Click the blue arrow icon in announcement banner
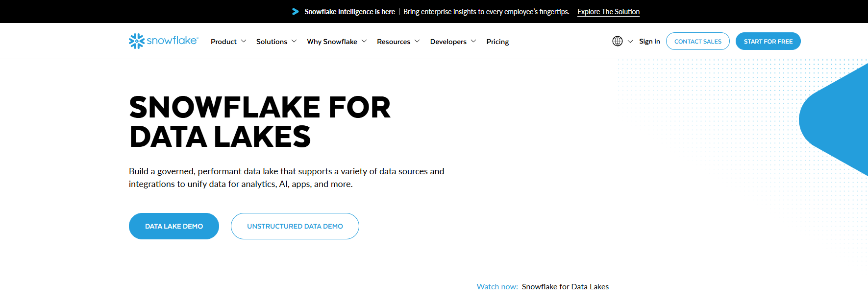The image size is (868, 303). coord(295,11)
